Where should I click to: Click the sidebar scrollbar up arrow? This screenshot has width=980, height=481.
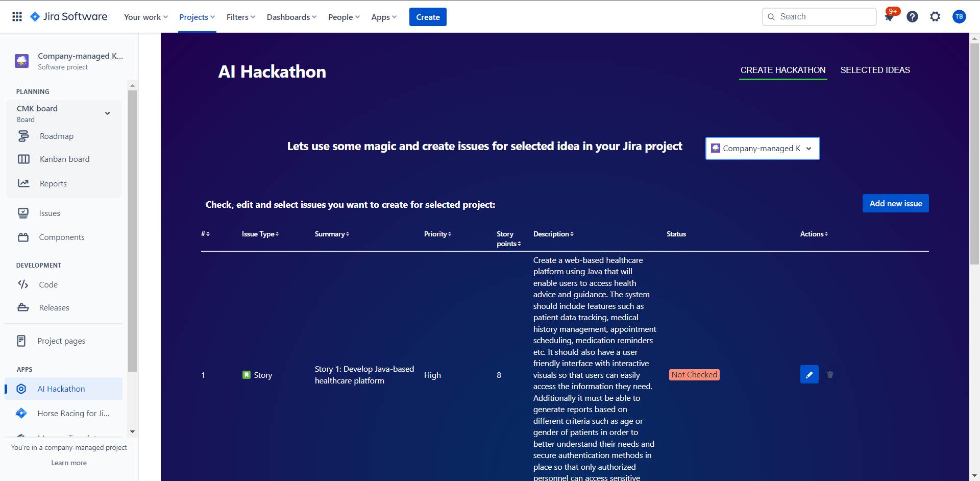132,85
